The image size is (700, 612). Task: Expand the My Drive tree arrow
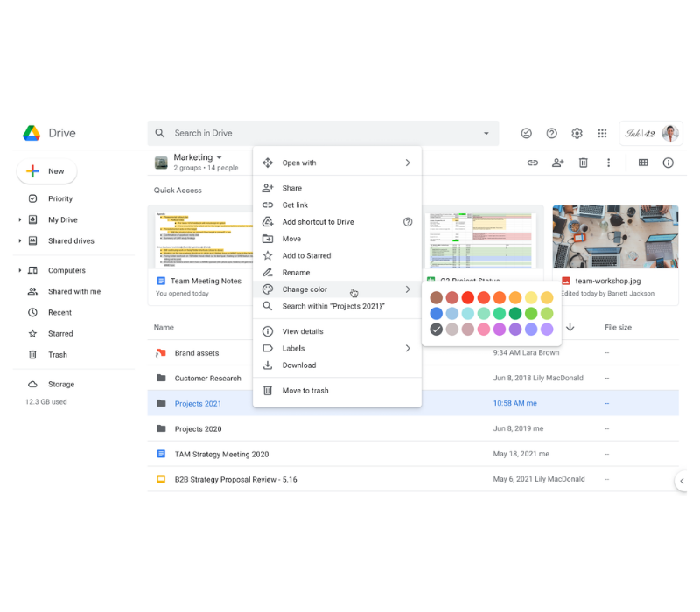[x=20, y=220]
